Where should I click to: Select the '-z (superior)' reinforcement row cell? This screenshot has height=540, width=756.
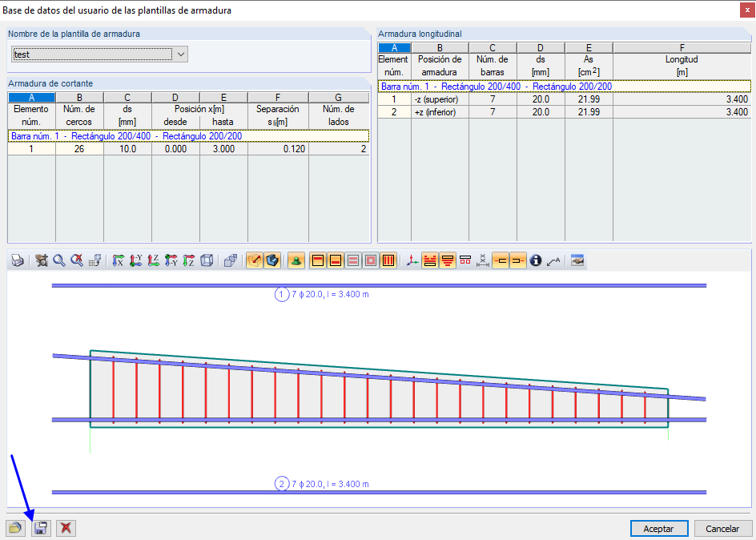(440, 99)
